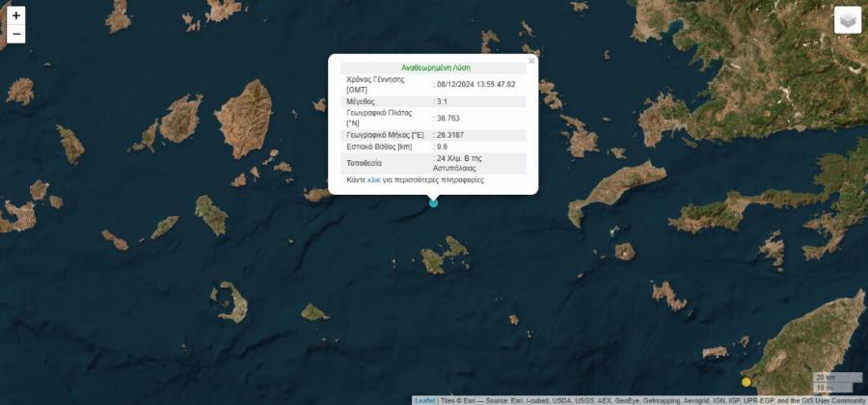Click the longitude value 26.3187
Image resolution: width=868 pixels, height=405 pixels.
coord(451,135)
